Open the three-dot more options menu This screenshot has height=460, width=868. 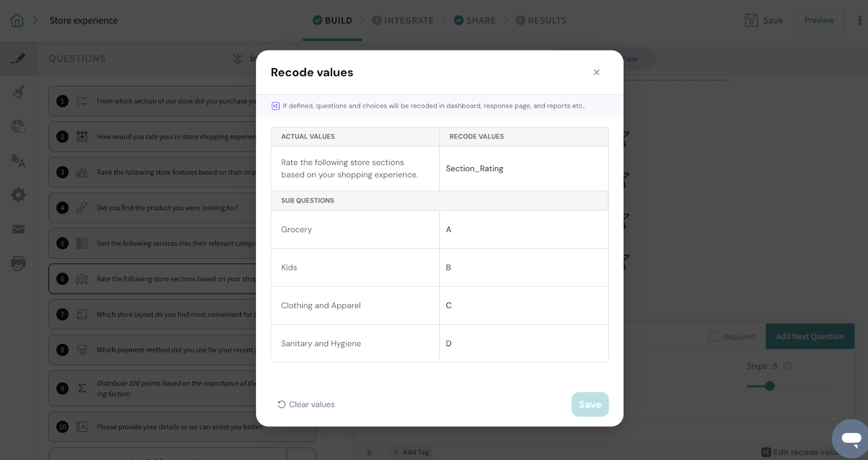[x=860, y=21]
